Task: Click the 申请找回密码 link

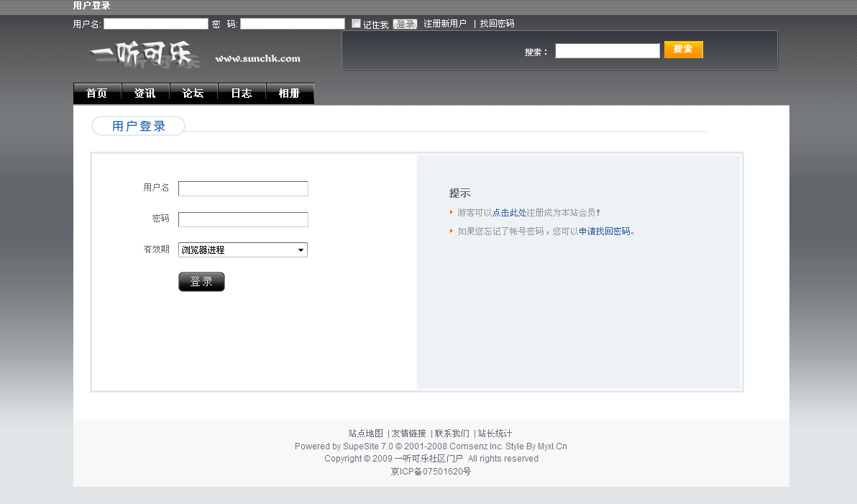Action: click(605, 232)
